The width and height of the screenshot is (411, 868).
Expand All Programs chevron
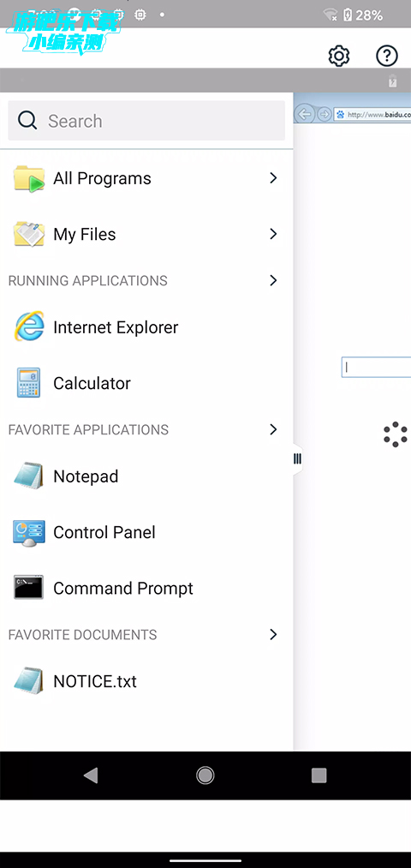pyautogui.click(x=272, y=177)
